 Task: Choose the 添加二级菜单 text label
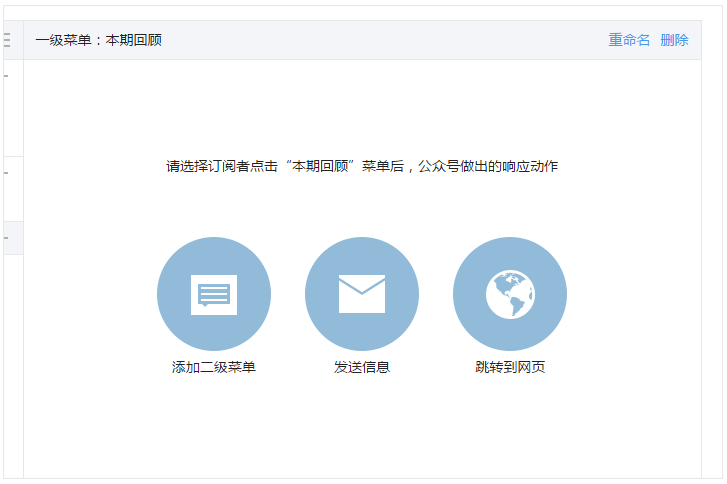click(213, 367)
